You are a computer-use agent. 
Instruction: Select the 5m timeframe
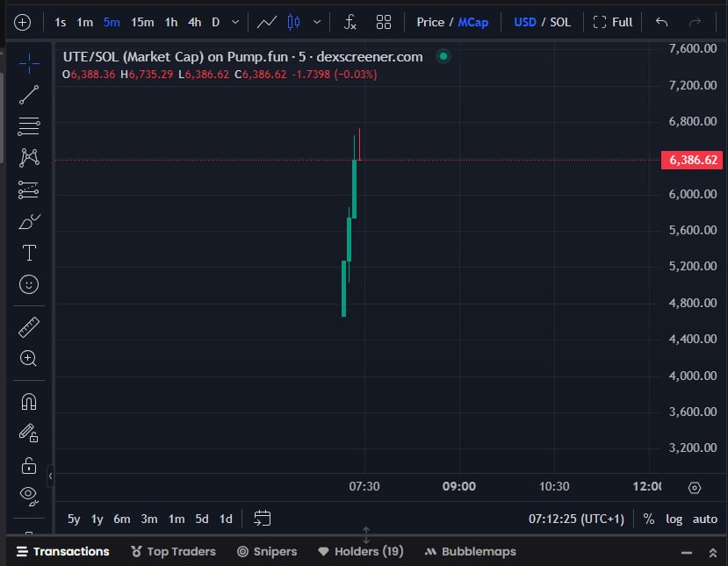click(112, 22)
